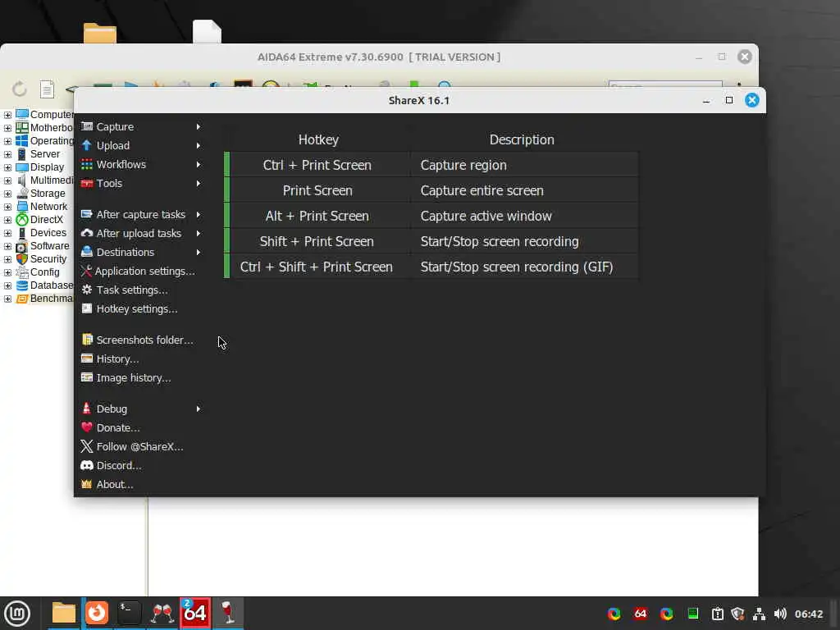Click the After capture tasks icon
Screen dimensions: 840x630
point(87,214)
